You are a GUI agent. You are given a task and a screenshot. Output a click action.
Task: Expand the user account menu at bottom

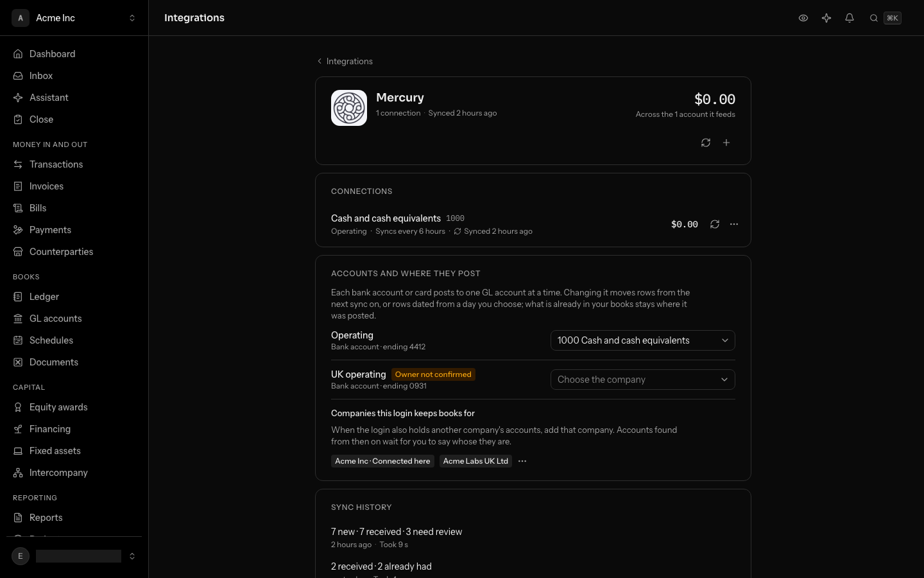tap(74, 556)
